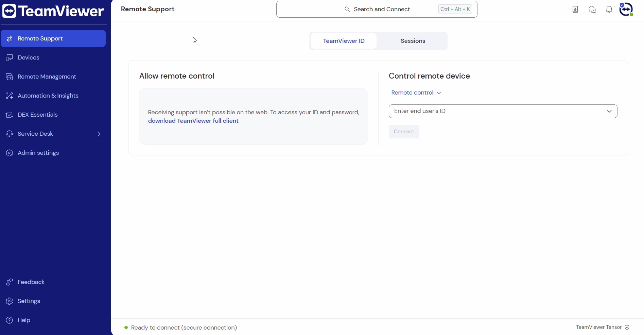Screen dimensions: 644x335
Task: Click the TeamViewer logo
Action: pyautogui.click(x=53, y=11)
